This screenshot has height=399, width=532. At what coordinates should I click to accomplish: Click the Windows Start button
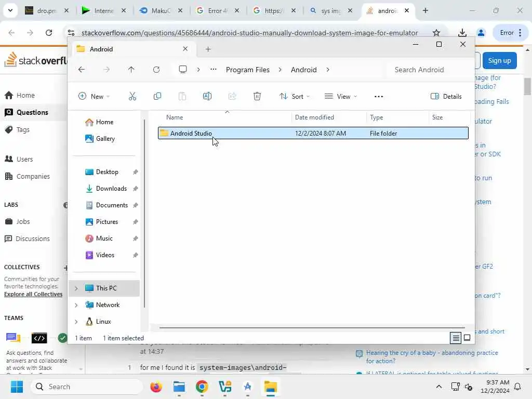click(x=17, y=387)
